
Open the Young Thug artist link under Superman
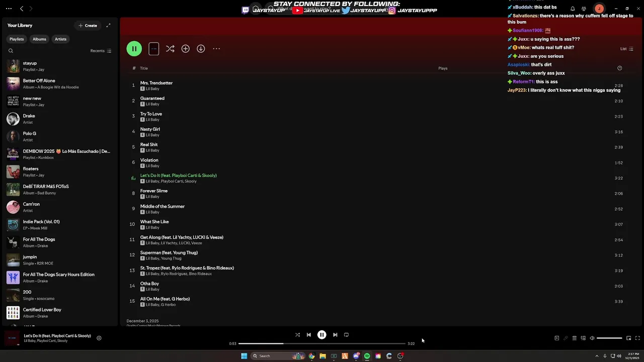click(171, 258)
